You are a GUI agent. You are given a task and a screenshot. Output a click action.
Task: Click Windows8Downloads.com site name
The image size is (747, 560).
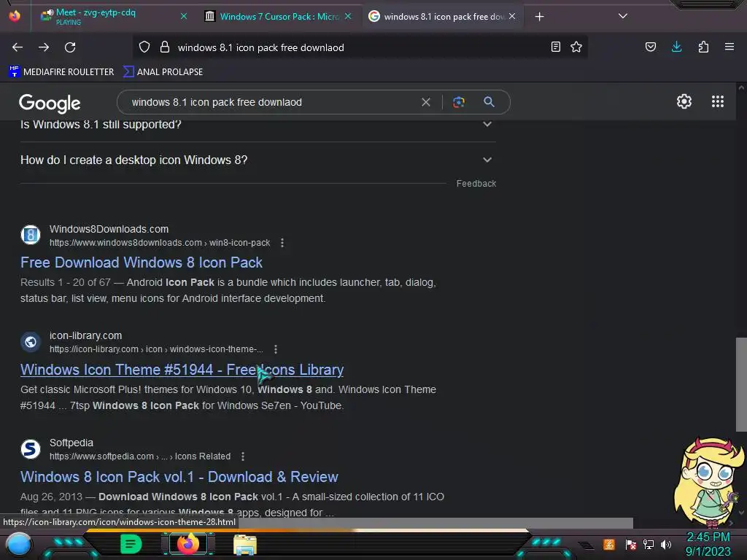pyautogui.click(x=109, y=229)
